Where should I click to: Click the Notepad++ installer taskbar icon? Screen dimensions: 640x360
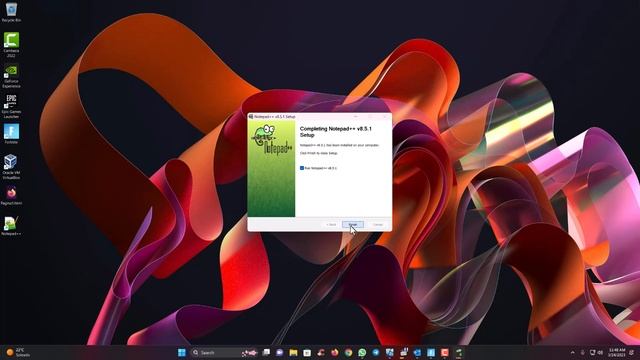[458, 352]
